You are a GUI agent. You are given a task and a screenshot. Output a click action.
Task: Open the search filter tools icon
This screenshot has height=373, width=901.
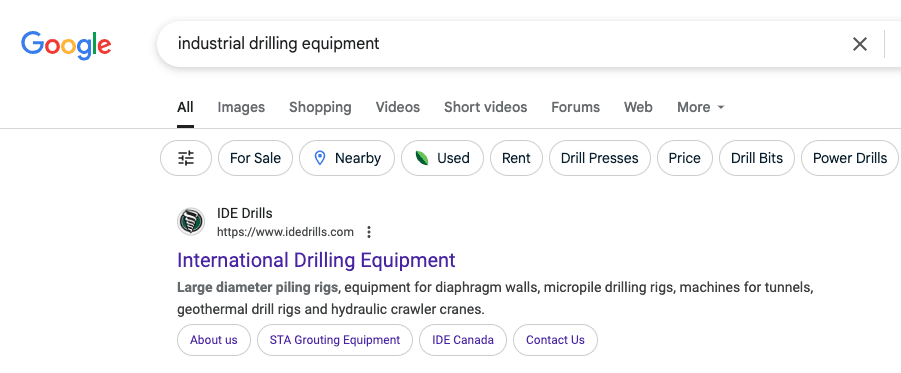186,158
